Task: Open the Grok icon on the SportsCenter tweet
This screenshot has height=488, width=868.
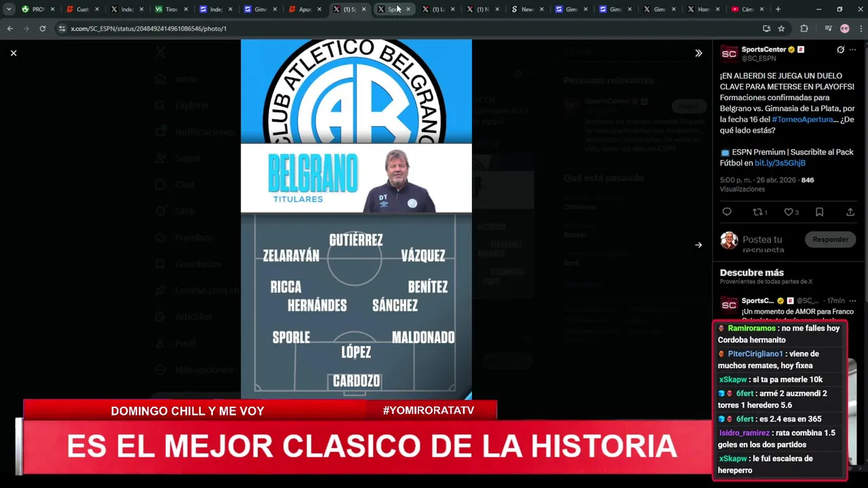Action: point(841,49)
